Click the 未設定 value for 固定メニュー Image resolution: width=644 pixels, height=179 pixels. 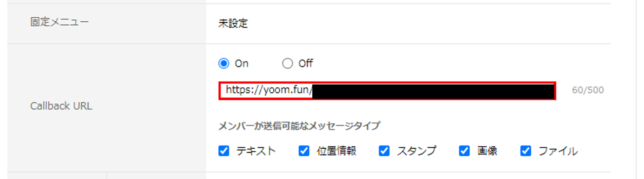(233, 23)
